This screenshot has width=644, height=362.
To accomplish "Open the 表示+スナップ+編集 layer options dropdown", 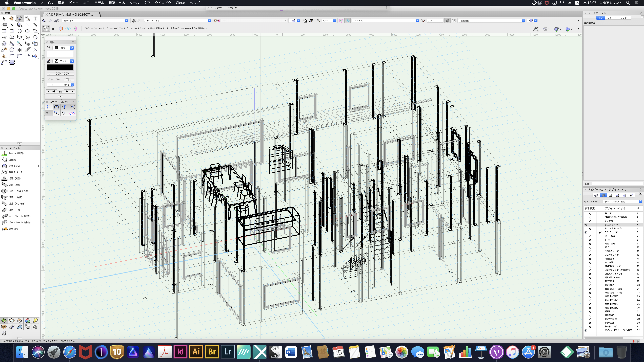I will (640, 201).
